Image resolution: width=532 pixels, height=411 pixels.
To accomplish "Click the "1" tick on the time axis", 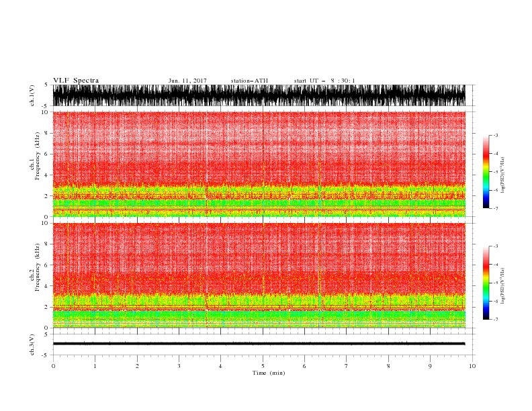I will tap(95, 366).
